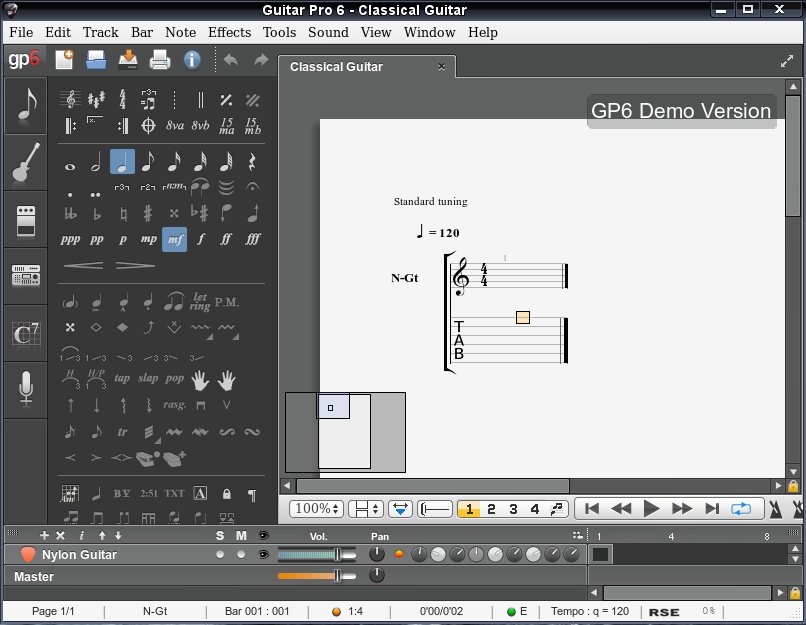Open the gp6 logo button
This screenshot has height=625, width=806.
click(24, 60)
